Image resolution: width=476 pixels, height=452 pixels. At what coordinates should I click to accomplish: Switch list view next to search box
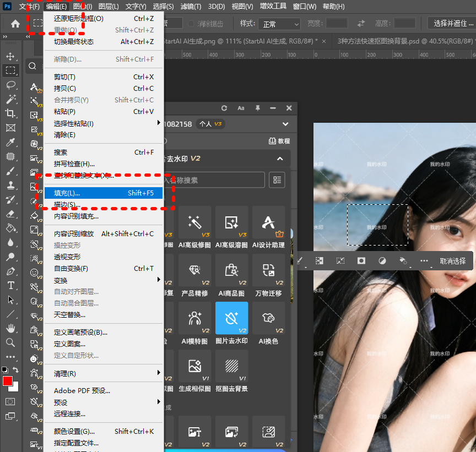[277, 180]
